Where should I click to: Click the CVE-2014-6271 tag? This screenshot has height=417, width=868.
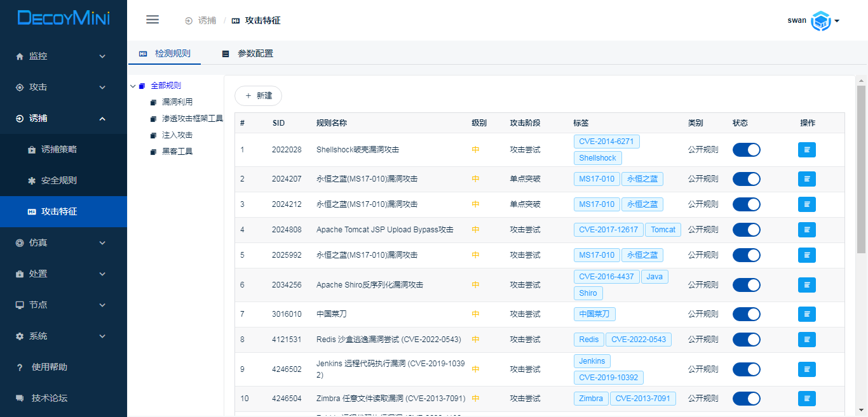click(606, 142)
